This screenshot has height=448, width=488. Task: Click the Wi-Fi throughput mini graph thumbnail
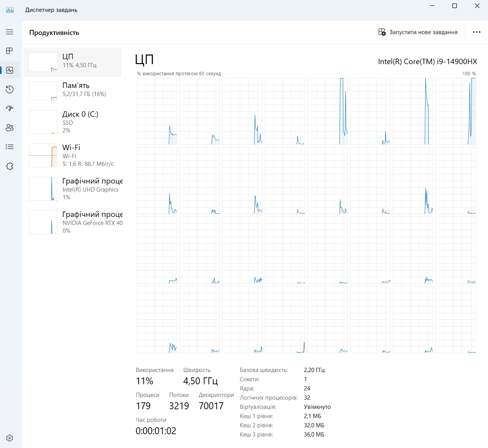click(x=43, y=155)
